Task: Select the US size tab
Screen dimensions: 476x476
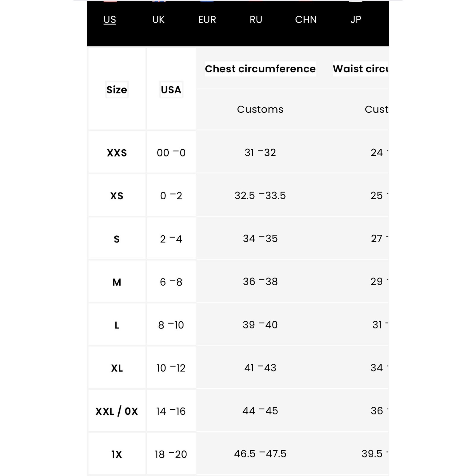Action: [x=110, y=20]
